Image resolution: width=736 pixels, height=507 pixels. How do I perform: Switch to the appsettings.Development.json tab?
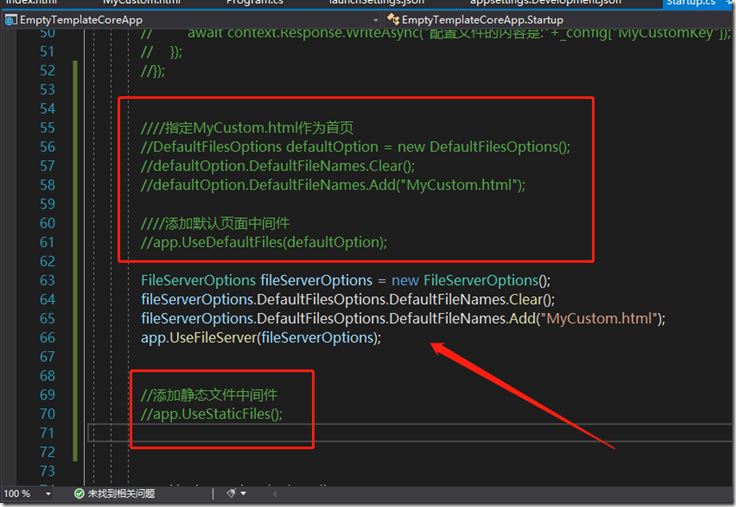545,3
